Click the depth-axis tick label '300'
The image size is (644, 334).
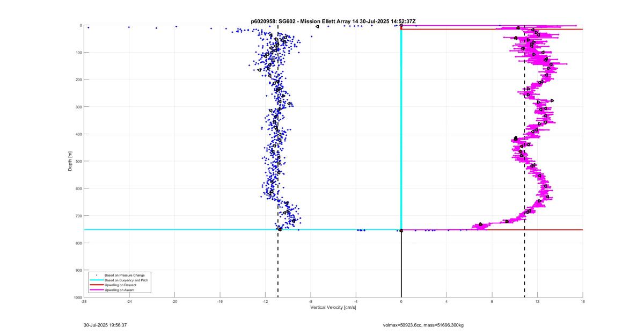point(78,107)
